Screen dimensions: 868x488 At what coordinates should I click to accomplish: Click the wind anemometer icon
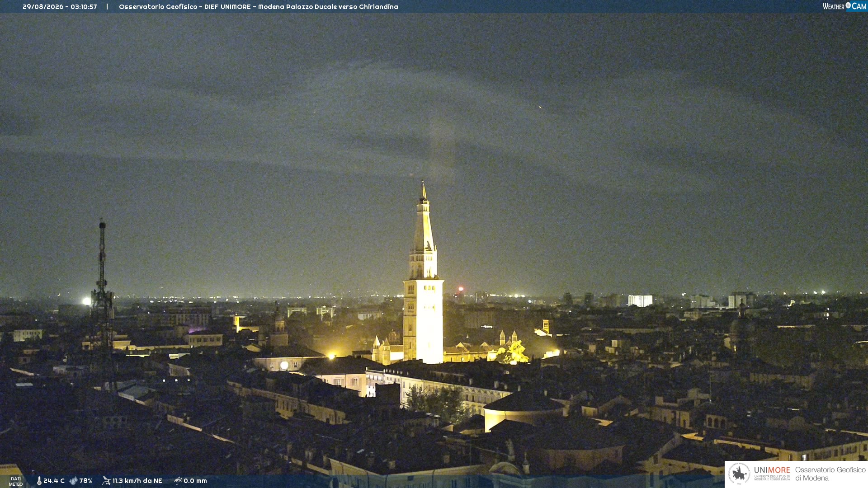106,481
